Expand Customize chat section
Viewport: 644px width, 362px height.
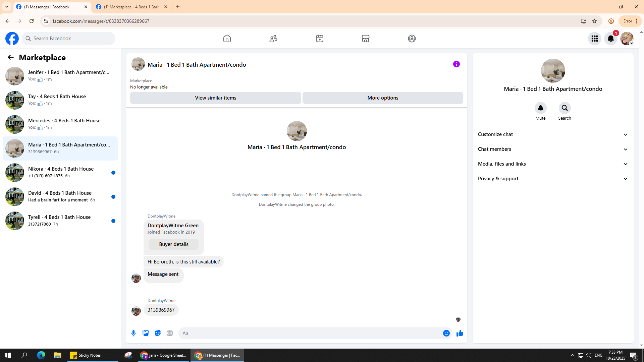553,134
